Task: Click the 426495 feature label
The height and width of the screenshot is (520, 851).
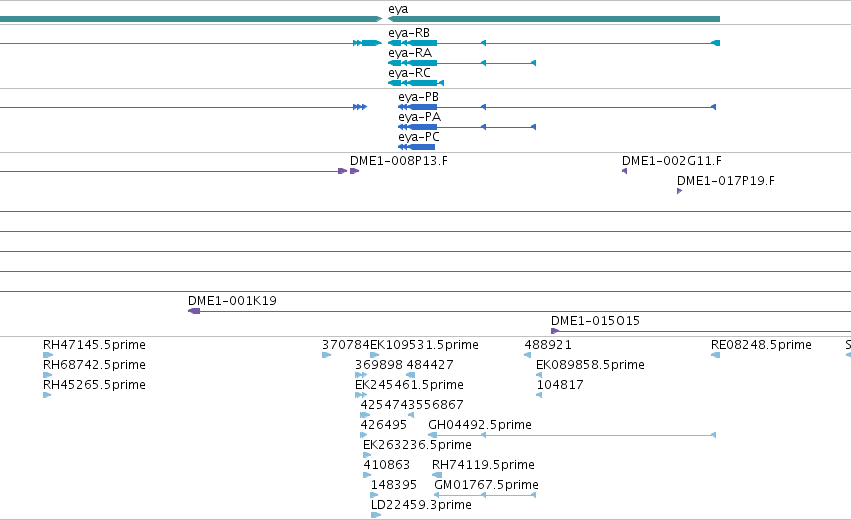Action: tap(384, 425)
